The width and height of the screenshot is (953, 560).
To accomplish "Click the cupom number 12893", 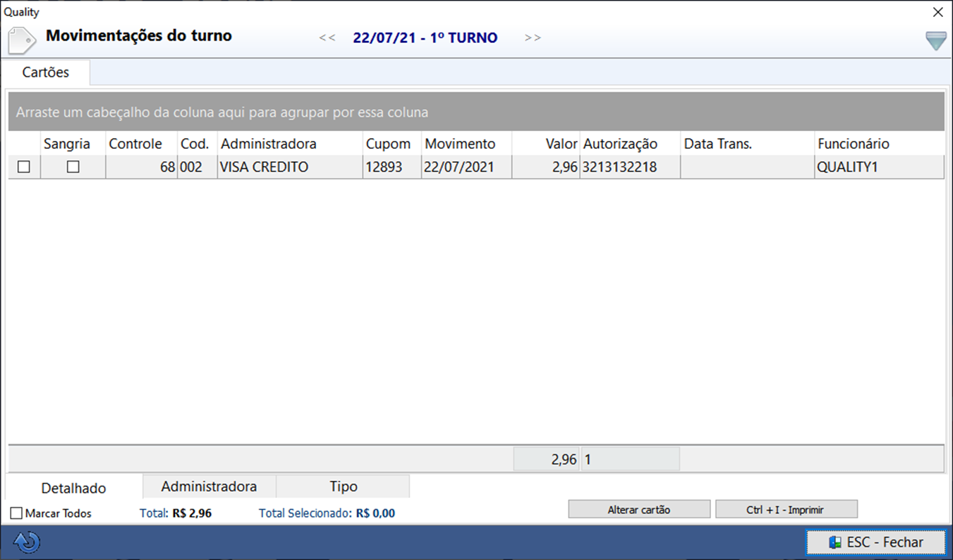I will (392, 167).
